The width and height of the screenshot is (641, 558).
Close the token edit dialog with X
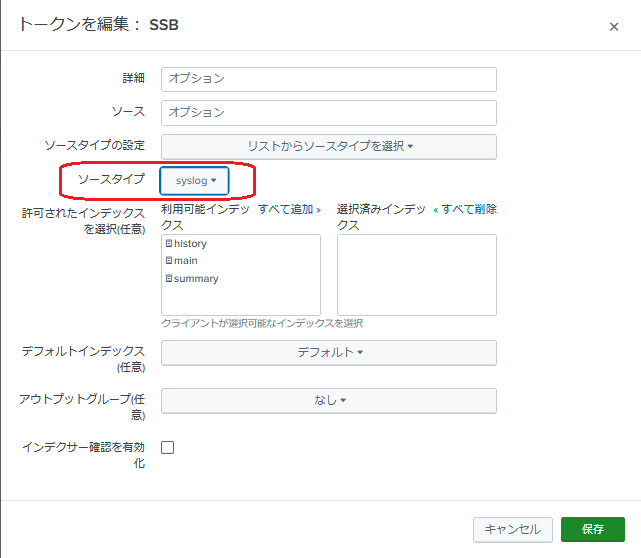tap(614, 27)
